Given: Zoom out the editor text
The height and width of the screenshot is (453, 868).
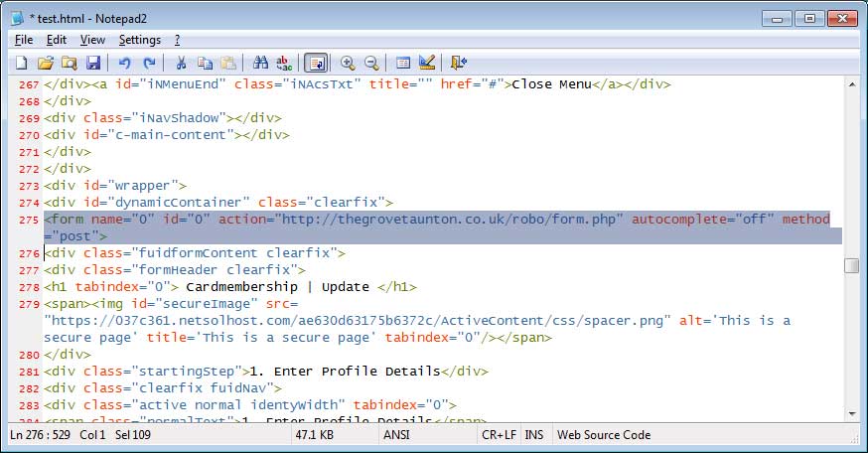Looking at the screenshot, I should [371, 63].
